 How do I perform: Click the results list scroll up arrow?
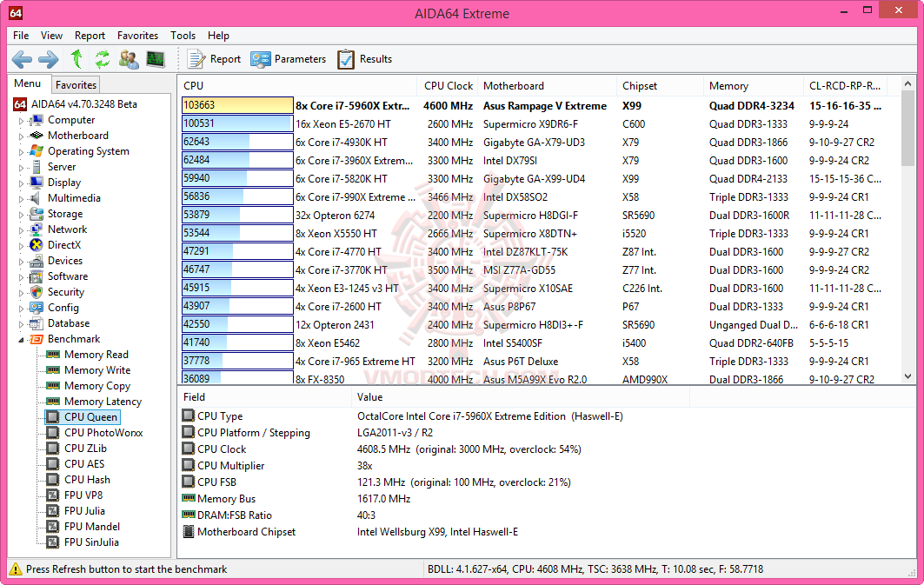click(908, 84)
